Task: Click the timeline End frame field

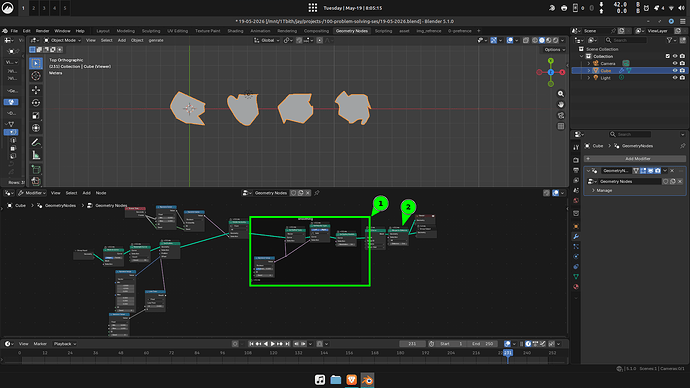Action: point(483,344)
